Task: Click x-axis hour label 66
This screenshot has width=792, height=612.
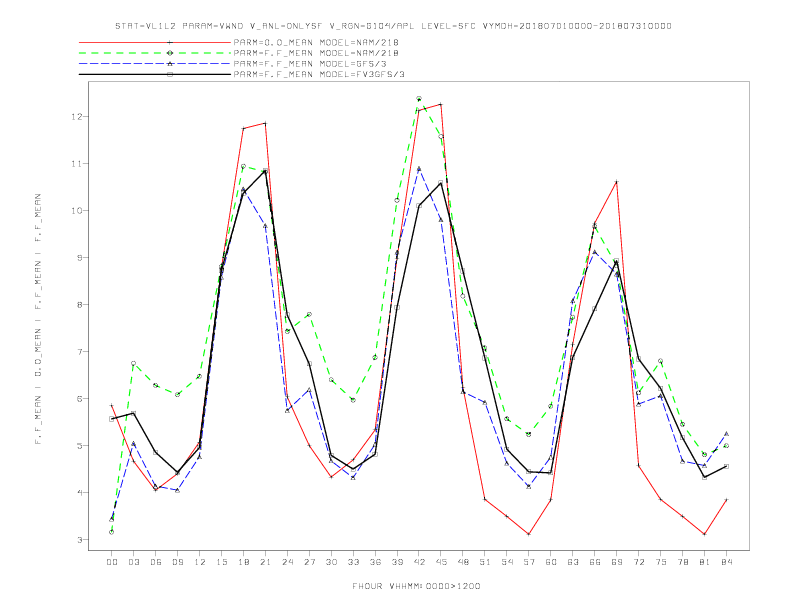Action: point(595,562)
